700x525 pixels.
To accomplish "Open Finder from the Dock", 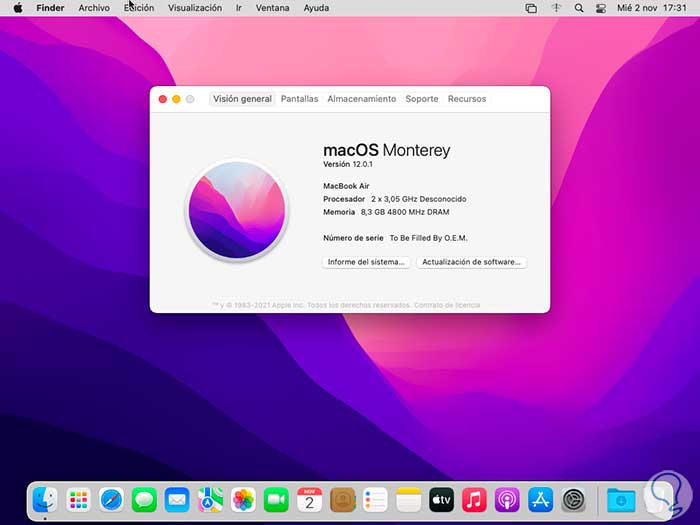I will [x=45, y=500].
